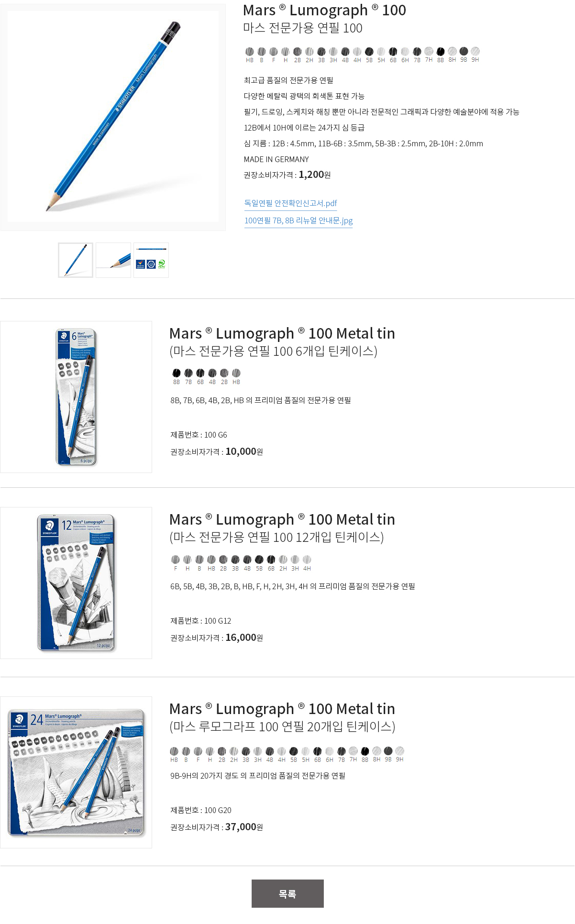This screenshot has height=924, width=575.
Task: Open the 100연필 7B, 8B 리뉴얼 안내문.jpg link
Action: [299, 220]
